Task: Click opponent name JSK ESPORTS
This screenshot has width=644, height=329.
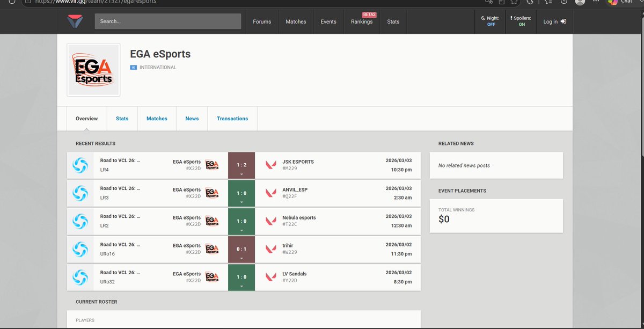Action: (298, 162)
